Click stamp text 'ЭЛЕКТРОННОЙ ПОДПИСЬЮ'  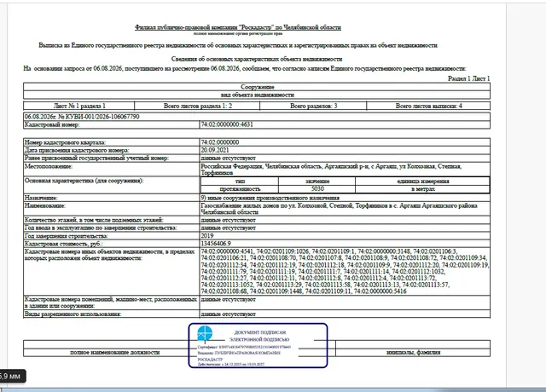(259, 339)
